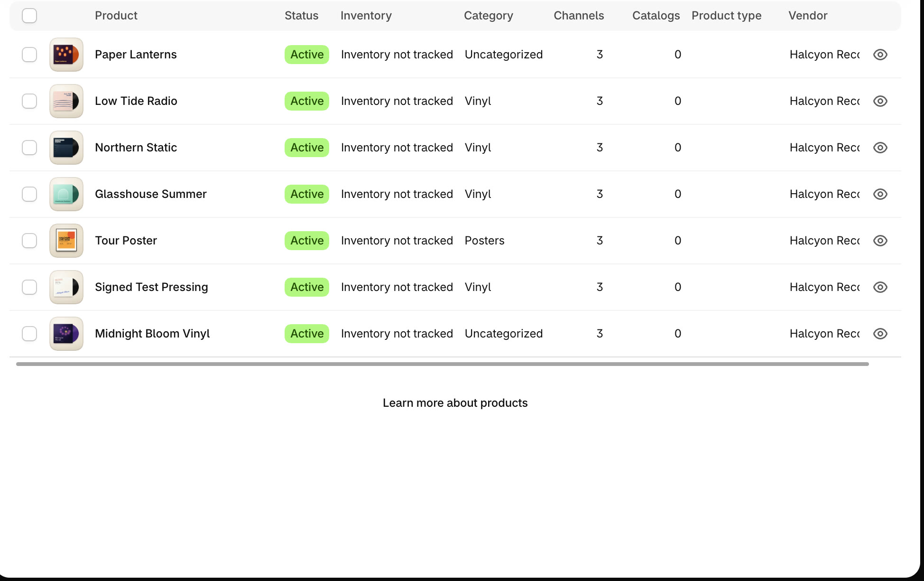Click the Category column header
This screenshot has width=924, height=581.
489,16
